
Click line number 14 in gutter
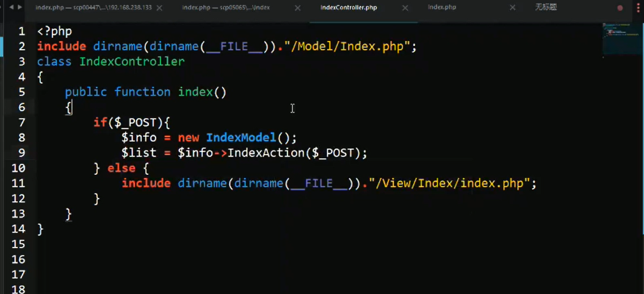(18, 229)
